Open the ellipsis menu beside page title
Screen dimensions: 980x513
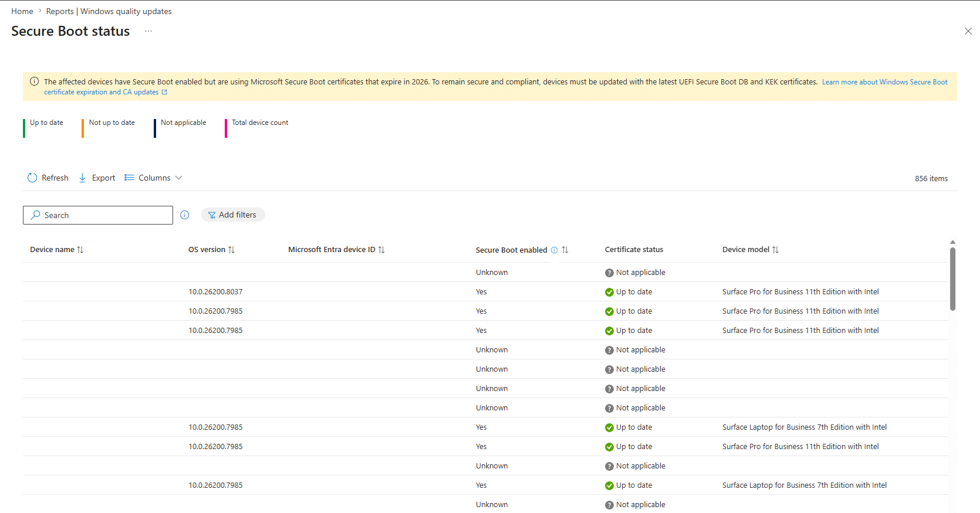click(148, 31)
